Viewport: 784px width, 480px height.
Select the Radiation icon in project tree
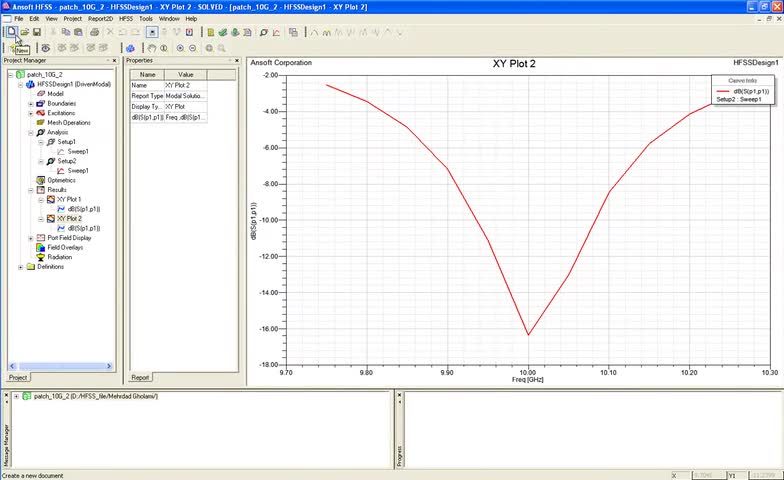(x=40, y=257)
